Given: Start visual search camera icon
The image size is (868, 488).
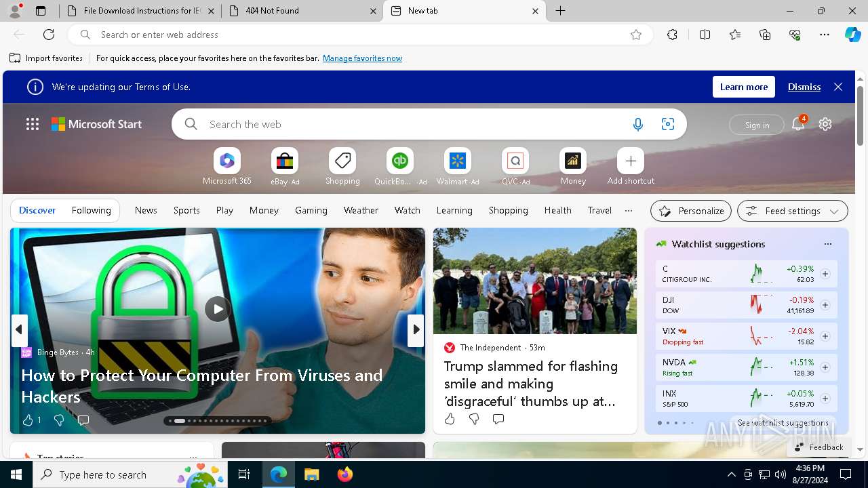Looking at the screenshot, I should 668,124.
